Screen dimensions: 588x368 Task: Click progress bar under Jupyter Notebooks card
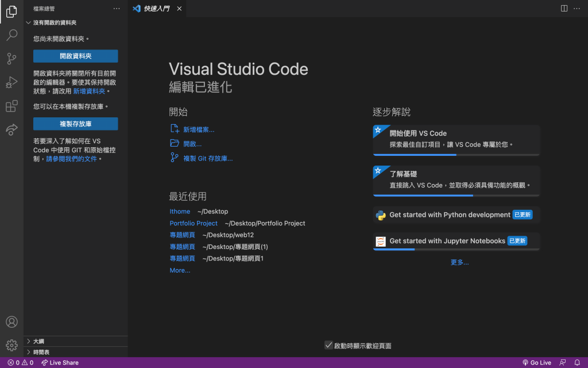tap(457, 250)
